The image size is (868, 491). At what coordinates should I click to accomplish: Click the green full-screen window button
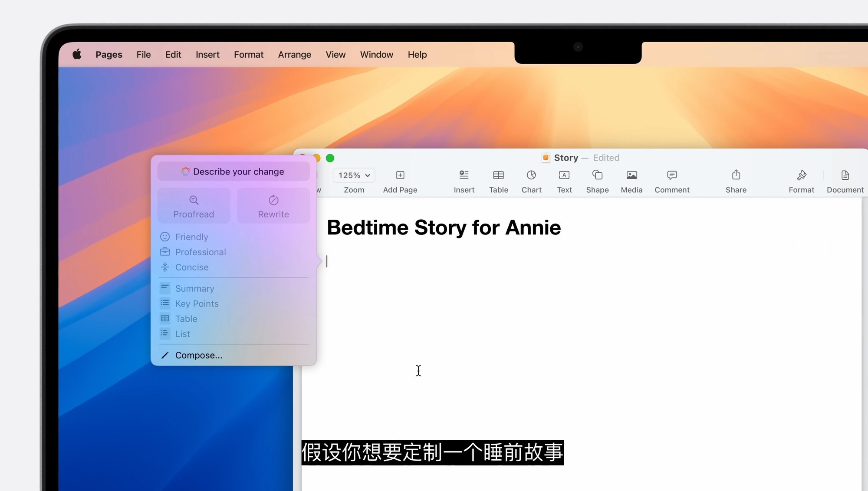pyautogui.click(x=330, y=158)
